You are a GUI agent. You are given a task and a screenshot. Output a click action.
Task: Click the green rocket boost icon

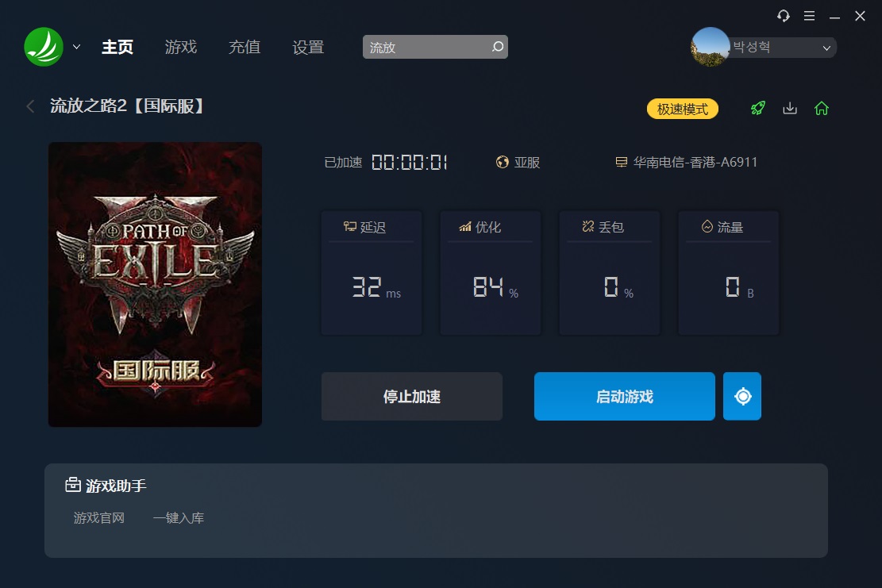(x=757, y=108)
